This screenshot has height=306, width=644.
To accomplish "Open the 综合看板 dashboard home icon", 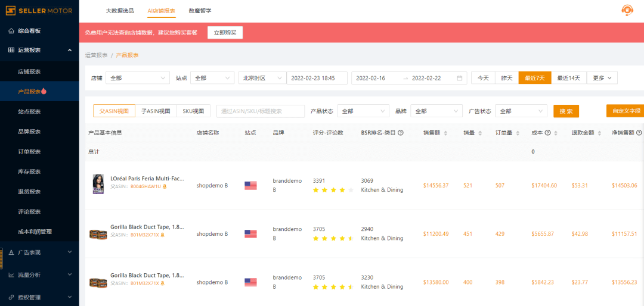I will pos(11,30).
